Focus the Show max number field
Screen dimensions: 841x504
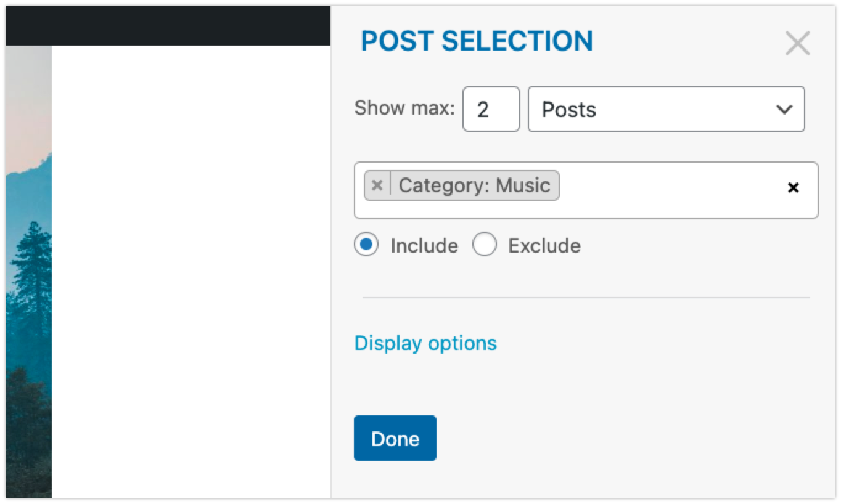[491, 109]
